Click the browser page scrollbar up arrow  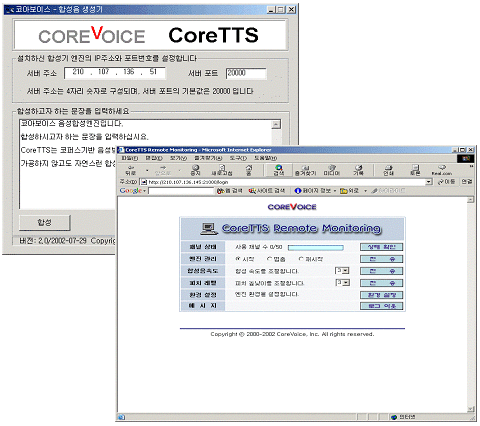coord(470,200)
